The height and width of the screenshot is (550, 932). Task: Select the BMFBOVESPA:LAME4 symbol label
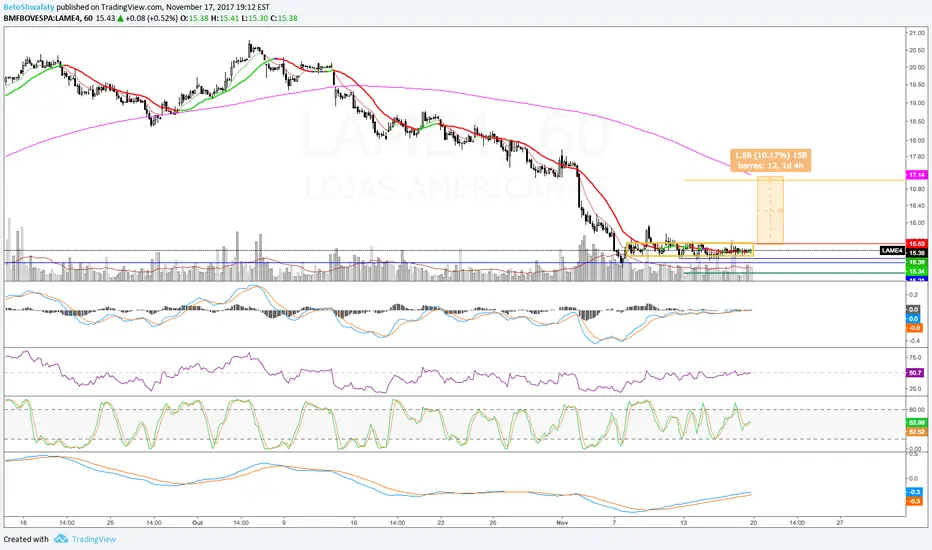tap(41, 18)
